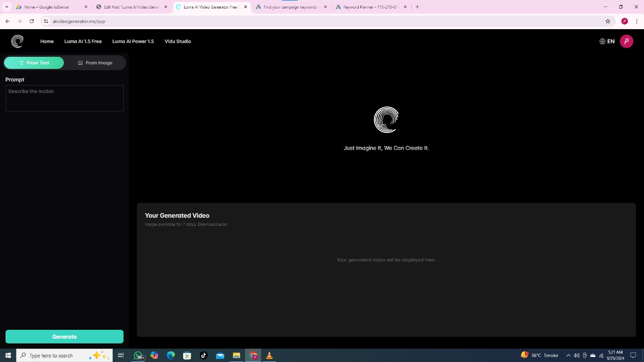This screenshot has height=362, width=644.
Task: Close the Keyword Planner tab
Action: point(405,7)
